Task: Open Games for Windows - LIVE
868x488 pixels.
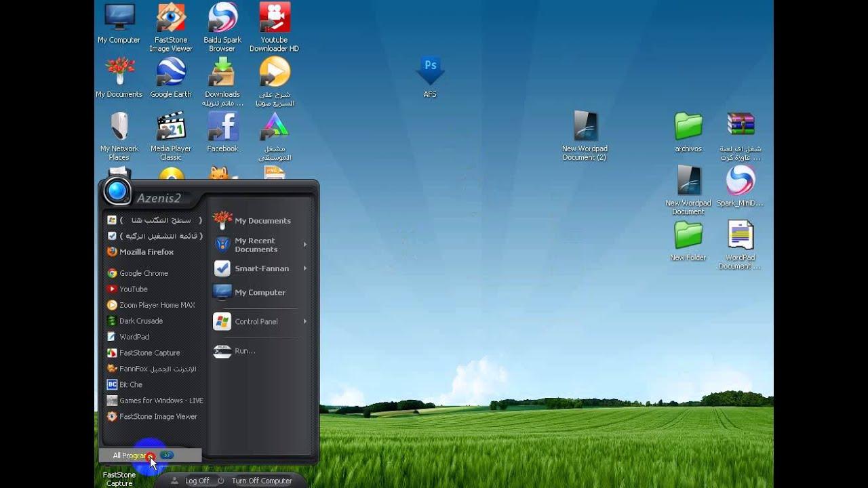Action: (155, 401)
